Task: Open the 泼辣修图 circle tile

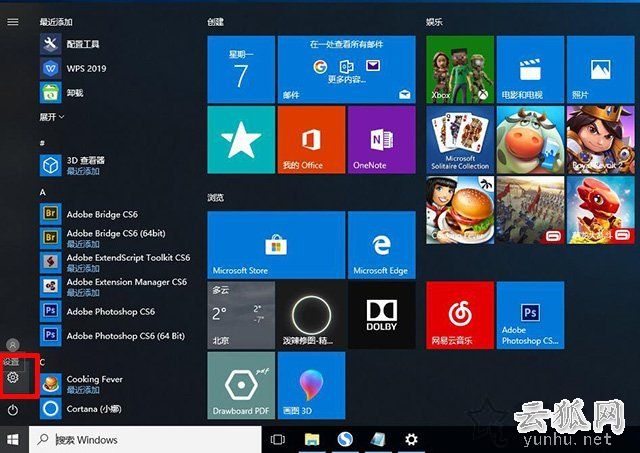Action: [311, 315]
